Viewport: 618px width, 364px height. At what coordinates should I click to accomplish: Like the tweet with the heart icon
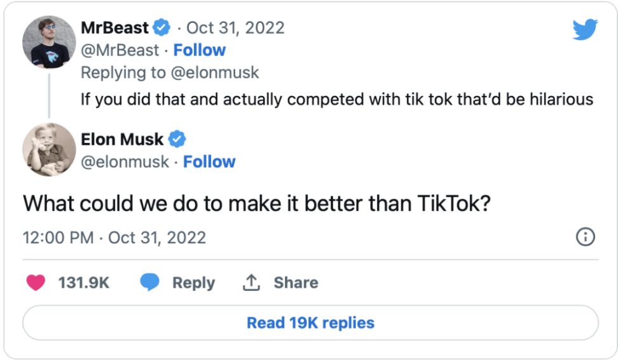(36, 283)
